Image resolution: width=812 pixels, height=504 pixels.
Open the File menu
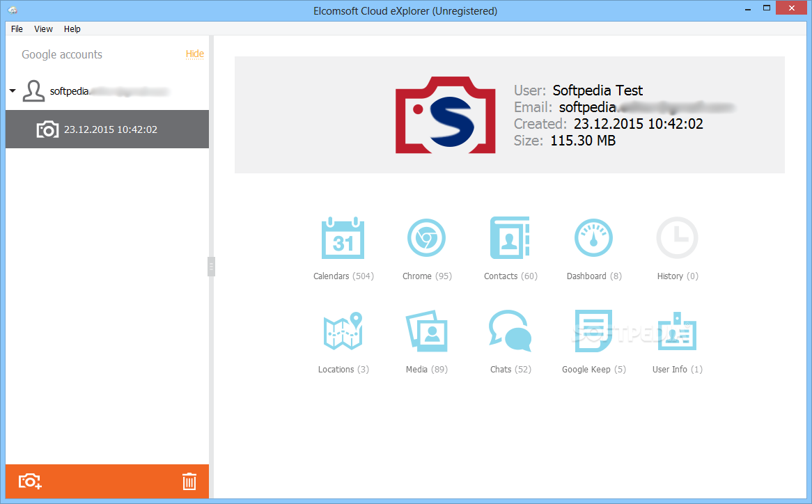[17, 29]
